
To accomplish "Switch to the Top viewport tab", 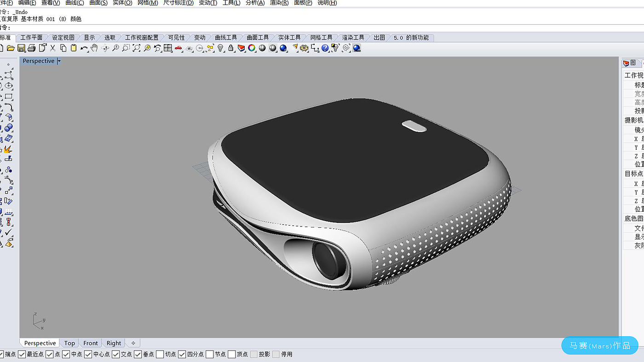I will 69,343.
